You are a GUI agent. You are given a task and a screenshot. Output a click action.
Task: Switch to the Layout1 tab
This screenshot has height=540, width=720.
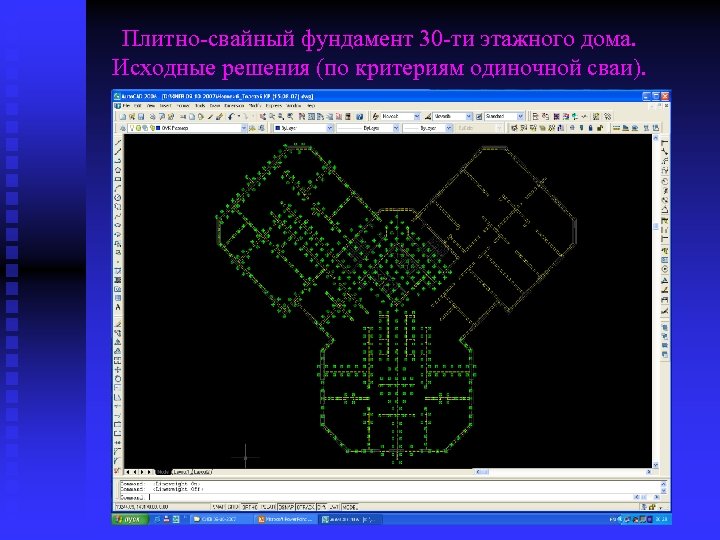[x=181, y=472]
